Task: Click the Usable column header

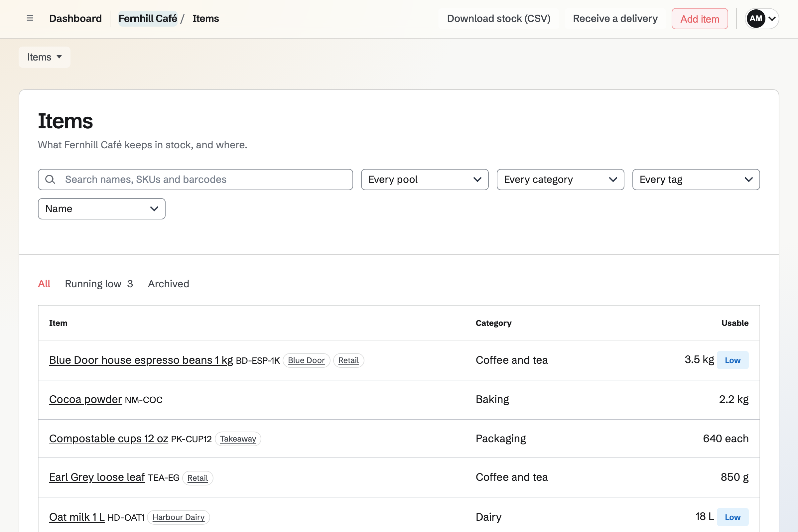Action: [735, 323]
